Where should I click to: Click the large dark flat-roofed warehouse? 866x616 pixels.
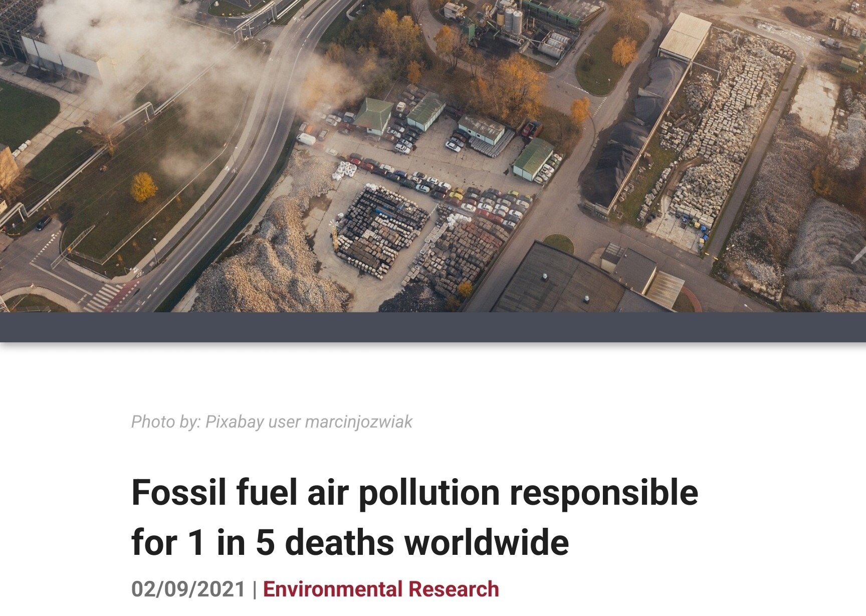click(566, 281)
